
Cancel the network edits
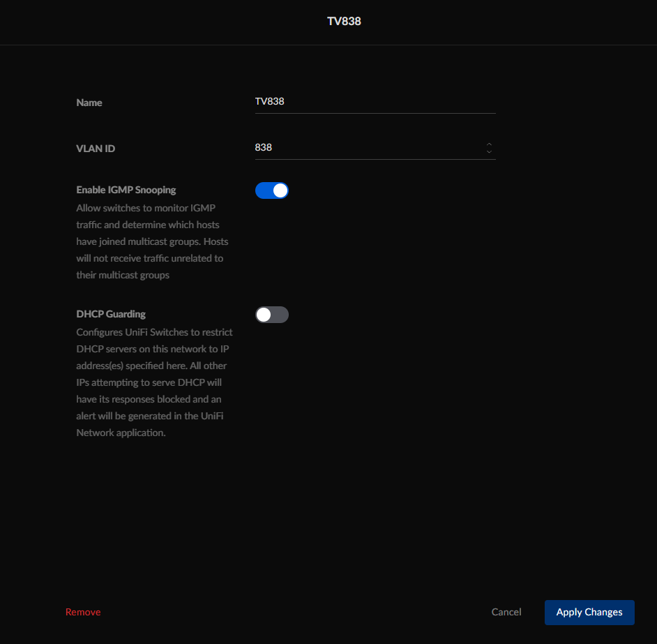tap(506, 612)
